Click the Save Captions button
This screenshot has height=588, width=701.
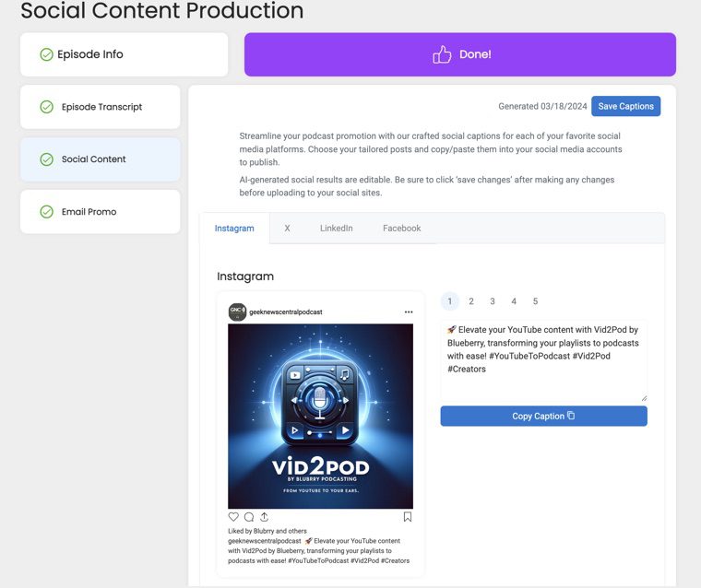[625, 106]
